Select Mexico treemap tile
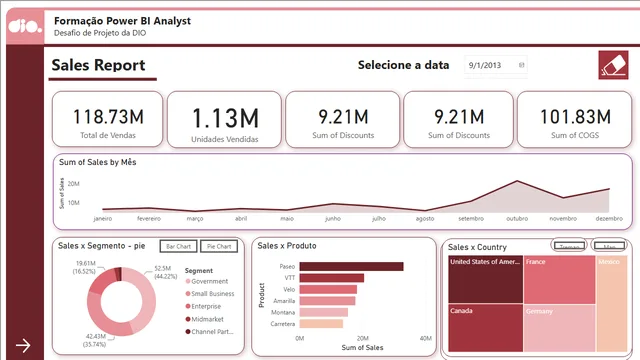Viewport: 640px width, 360px height. coord(611,303)
